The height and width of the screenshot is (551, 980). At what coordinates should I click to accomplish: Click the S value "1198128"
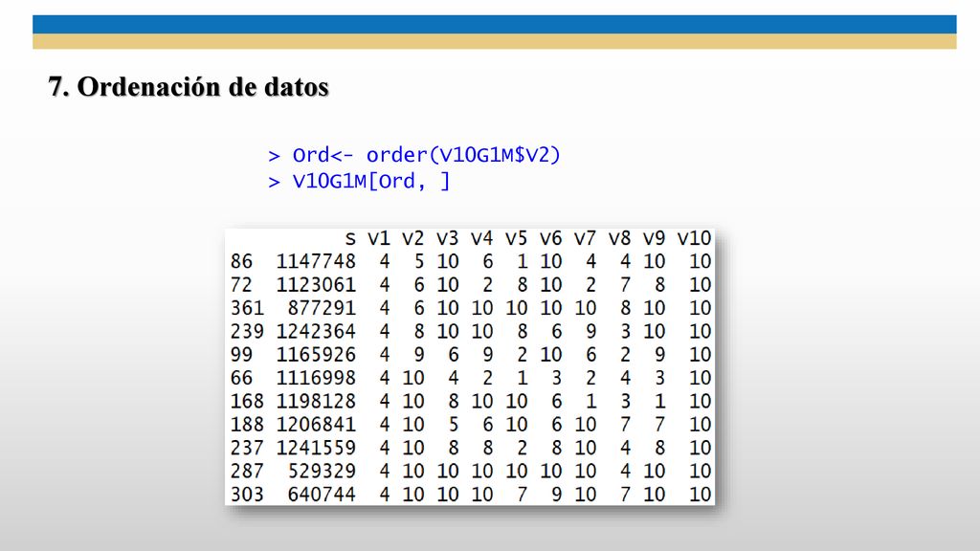coord(316,401)
